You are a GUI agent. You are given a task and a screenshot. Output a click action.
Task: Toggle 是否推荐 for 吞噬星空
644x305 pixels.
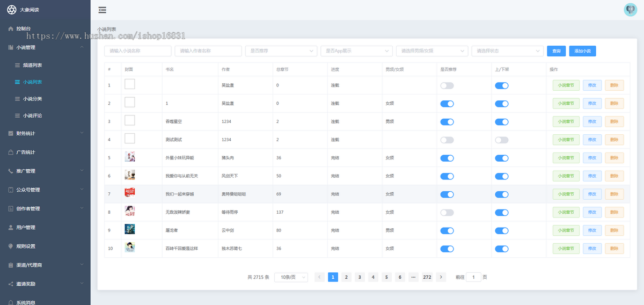click(447, 122)
